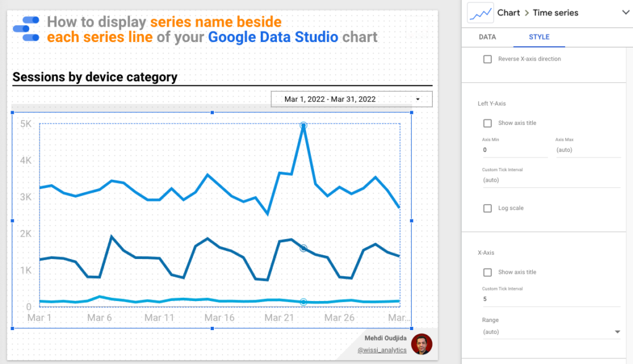
Task: Click the bottom series highlighted data point
Action: tap(304, 302)
